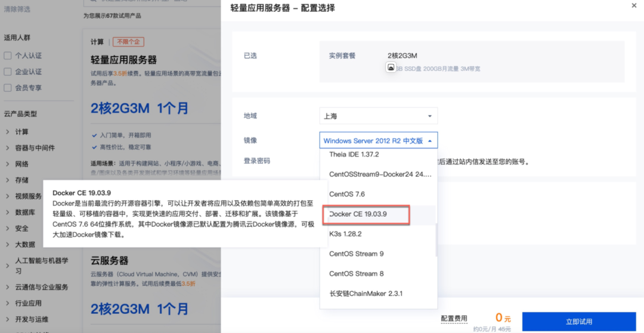Click the 0元 price value
The height and width of the screenshot is (333, 644).
[503, 317]
